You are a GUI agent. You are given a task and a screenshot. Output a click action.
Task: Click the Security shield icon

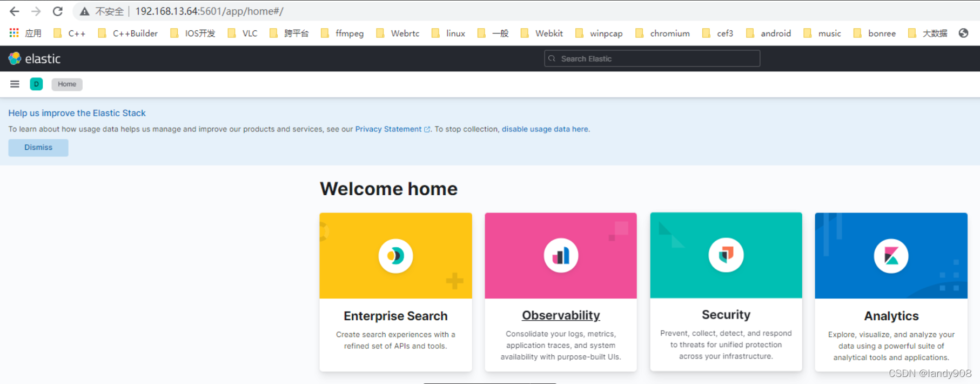click(726, 255)
